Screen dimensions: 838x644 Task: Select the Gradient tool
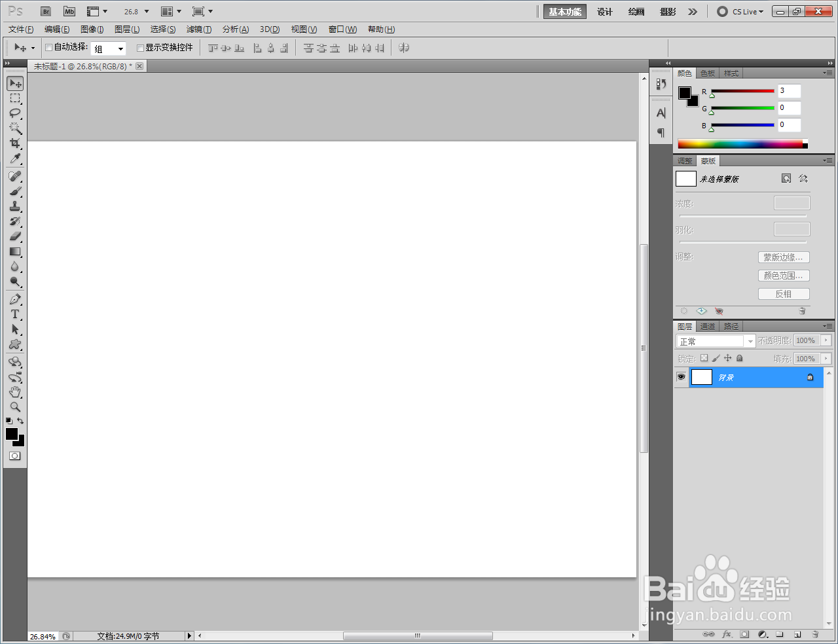pos(15,251)
